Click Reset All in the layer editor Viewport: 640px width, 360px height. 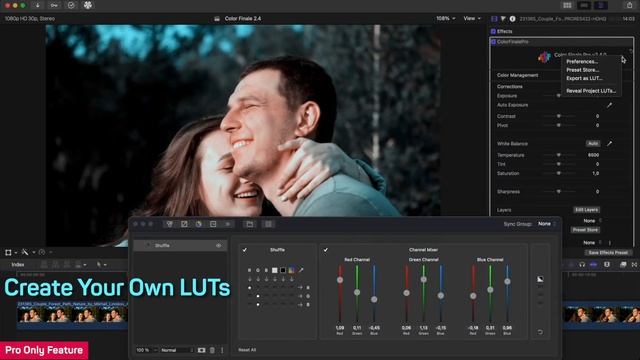(x=247, y=350)
